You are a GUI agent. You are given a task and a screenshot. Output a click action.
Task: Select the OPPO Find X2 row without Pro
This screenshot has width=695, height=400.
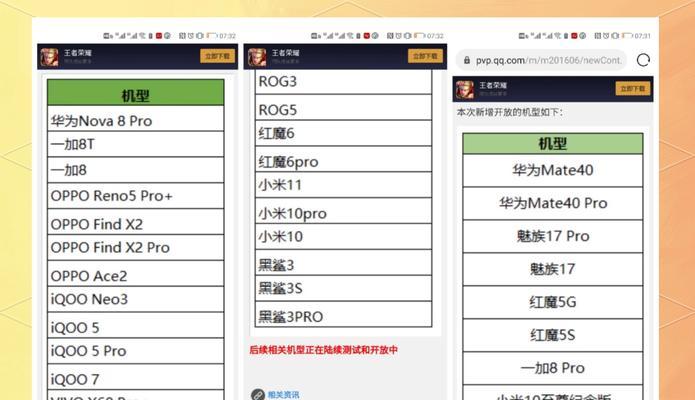click(x=136, y=222)
